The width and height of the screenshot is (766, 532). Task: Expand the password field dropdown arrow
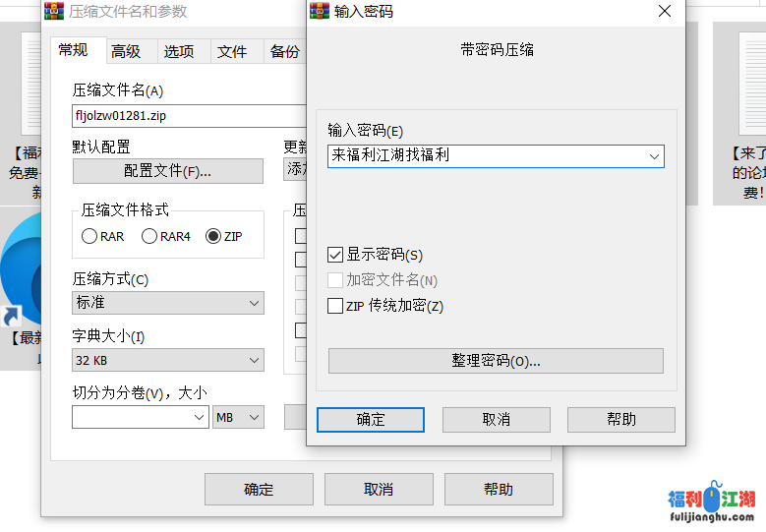(x=654, y=156)
